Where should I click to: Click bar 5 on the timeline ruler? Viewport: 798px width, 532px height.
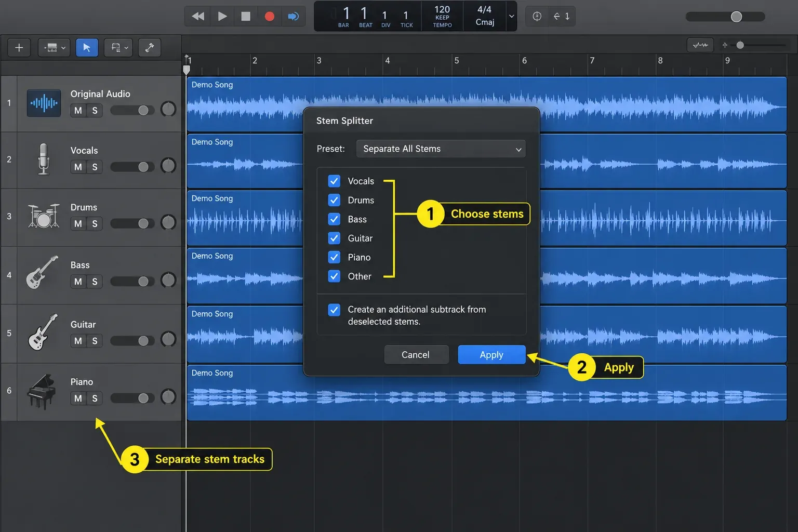pos(456,61)
